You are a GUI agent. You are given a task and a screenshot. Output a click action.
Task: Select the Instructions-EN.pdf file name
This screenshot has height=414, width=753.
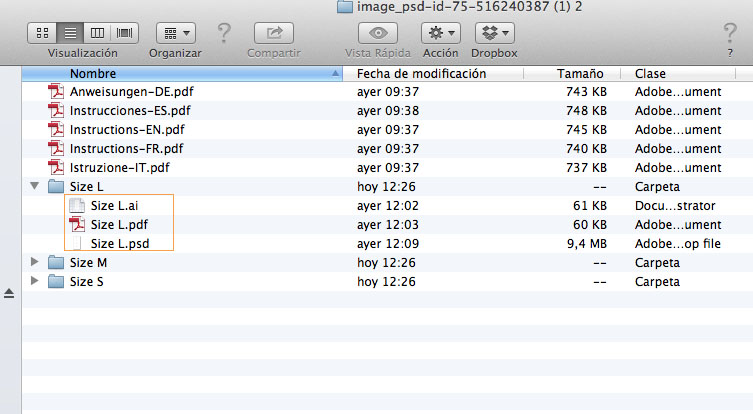[127, 130]
